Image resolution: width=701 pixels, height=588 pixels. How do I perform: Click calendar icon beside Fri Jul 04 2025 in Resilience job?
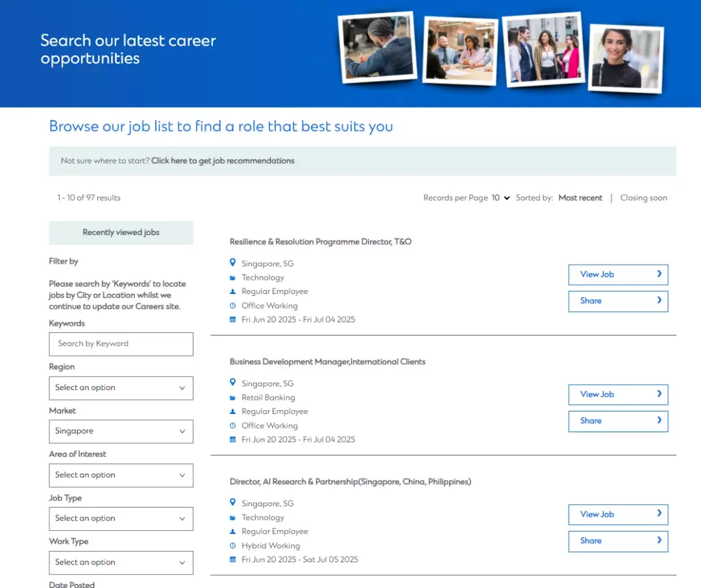[232, 320]
